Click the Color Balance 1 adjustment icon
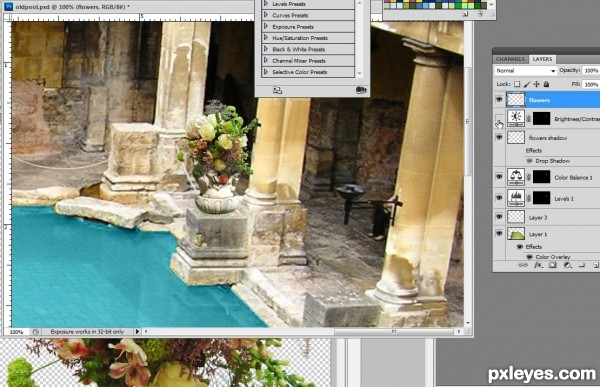Image resolution: width=600 pixels, height=387 pixels. coord(516,177)
